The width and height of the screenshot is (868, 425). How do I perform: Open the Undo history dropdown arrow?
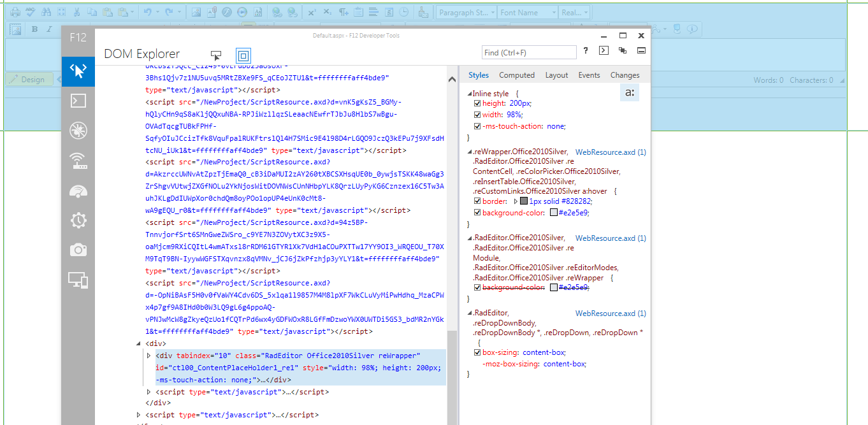click(157, 12)
